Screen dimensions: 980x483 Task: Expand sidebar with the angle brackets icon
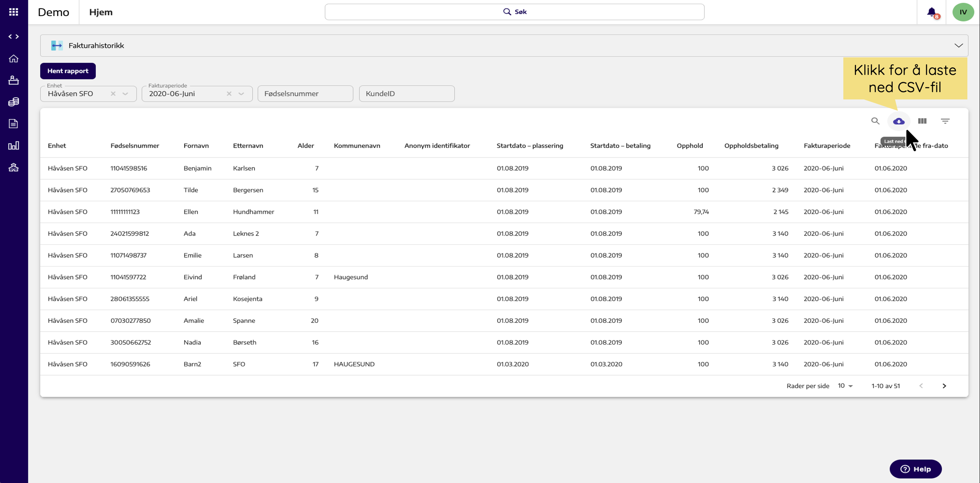[14, 36]
